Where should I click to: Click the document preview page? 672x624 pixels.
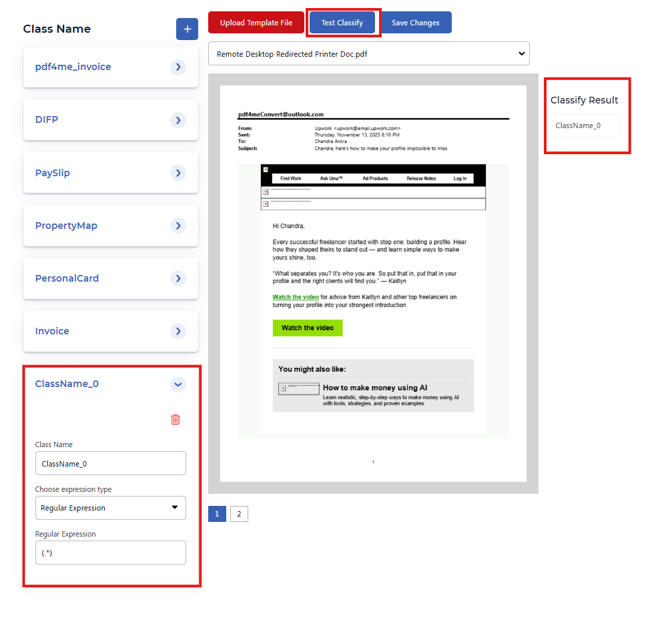pos(372,280)
